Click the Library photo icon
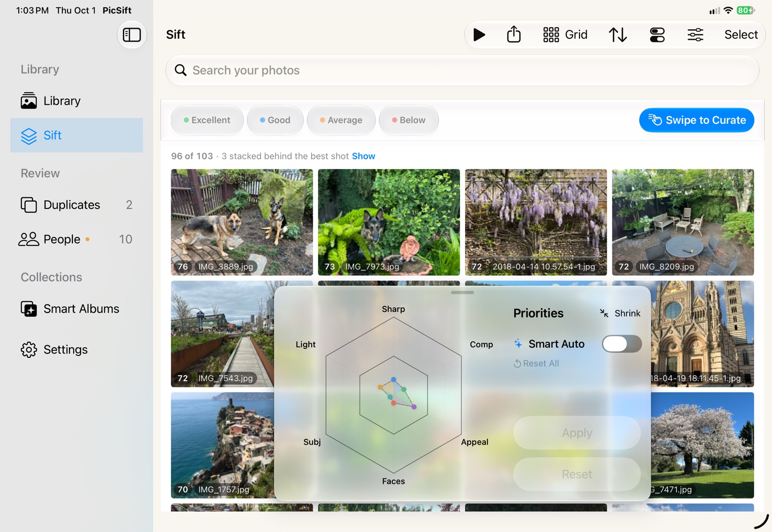 (x=29, y=101)
